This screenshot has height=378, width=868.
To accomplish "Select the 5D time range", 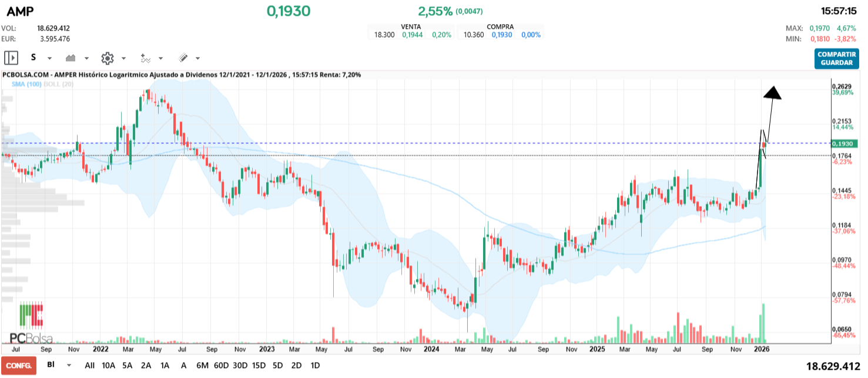I will point(277,365).
